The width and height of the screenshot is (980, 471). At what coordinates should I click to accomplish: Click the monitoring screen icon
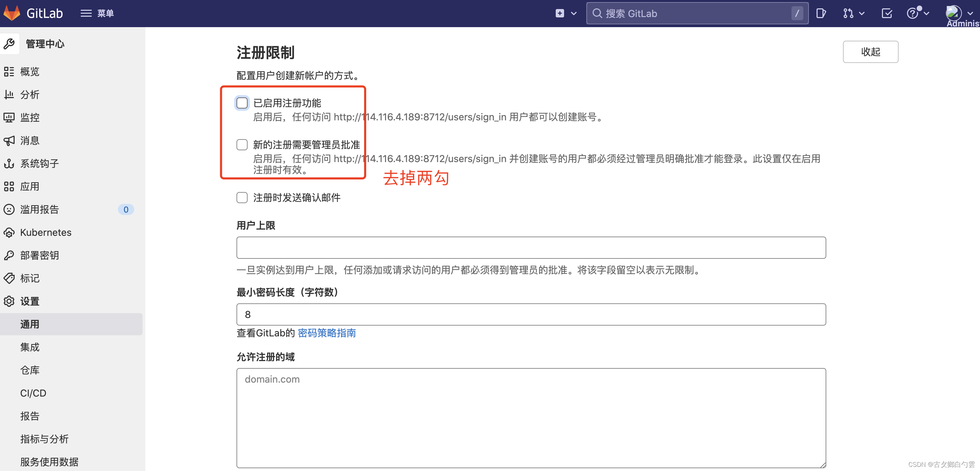(9, 118)
